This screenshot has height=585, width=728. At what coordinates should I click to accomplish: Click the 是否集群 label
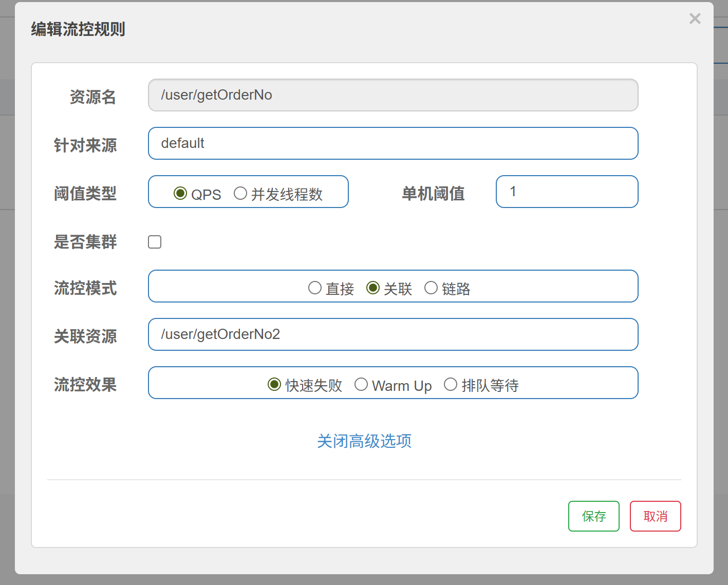[85, 242]
